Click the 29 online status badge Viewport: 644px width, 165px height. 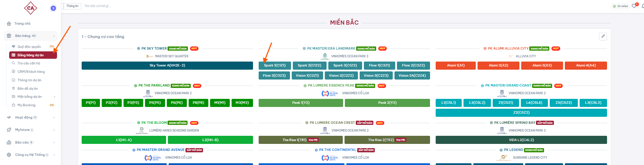[x=620, y=6]
